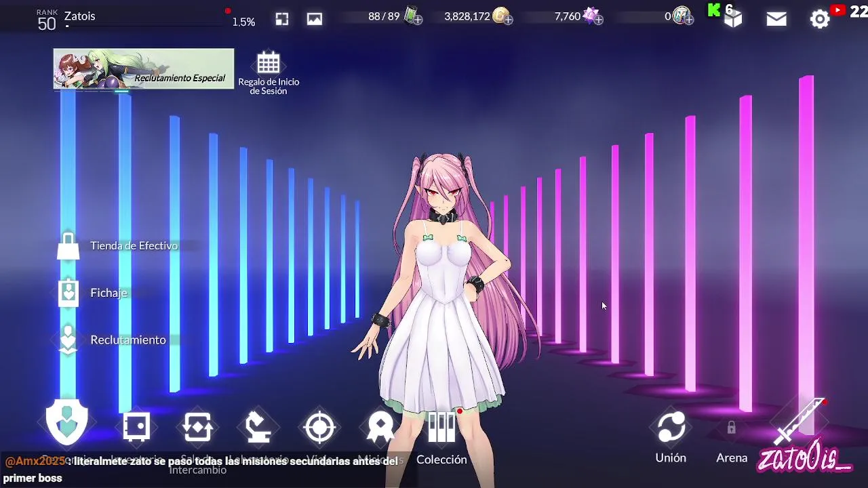
Task: Click the 1.5% experience progress indicator
Action: tap(243, 22)
